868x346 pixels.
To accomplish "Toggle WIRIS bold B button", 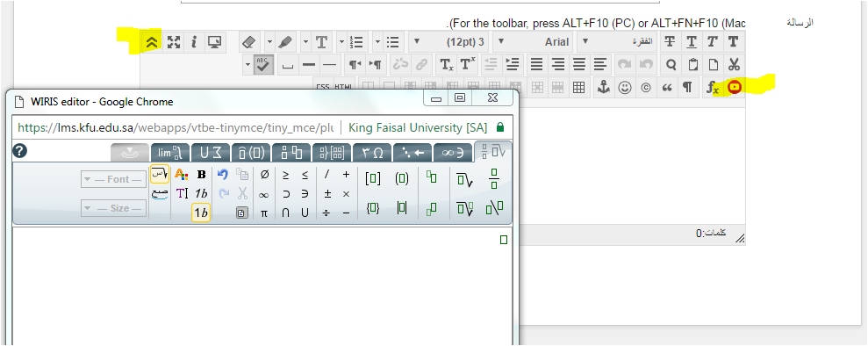I will pos(201,175).
